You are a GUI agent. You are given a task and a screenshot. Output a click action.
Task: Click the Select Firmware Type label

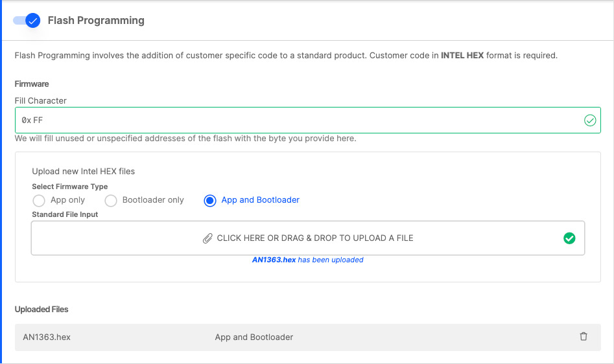[70, 187]
